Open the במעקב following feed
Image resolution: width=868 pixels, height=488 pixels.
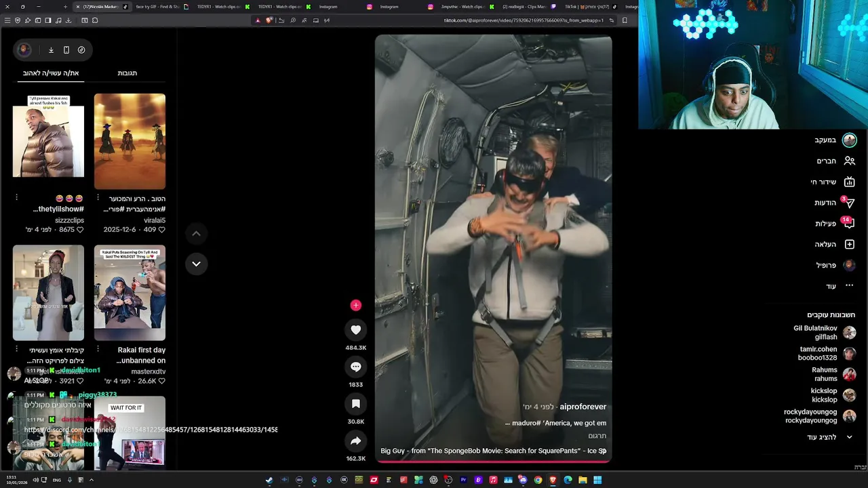[835, 140]
